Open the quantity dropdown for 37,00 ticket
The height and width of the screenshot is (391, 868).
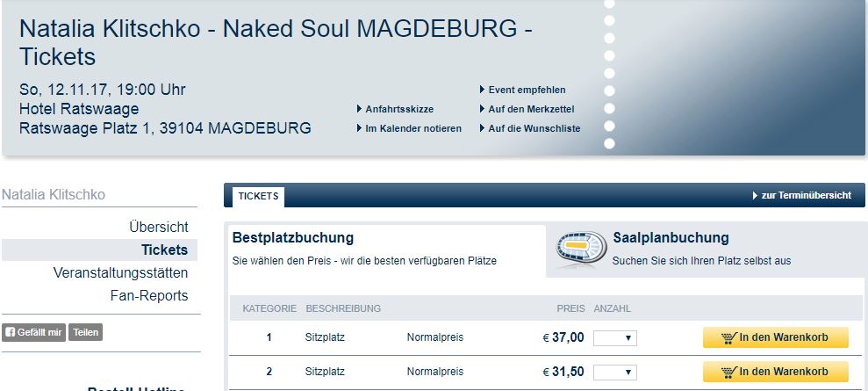click(x=615, y=338)
